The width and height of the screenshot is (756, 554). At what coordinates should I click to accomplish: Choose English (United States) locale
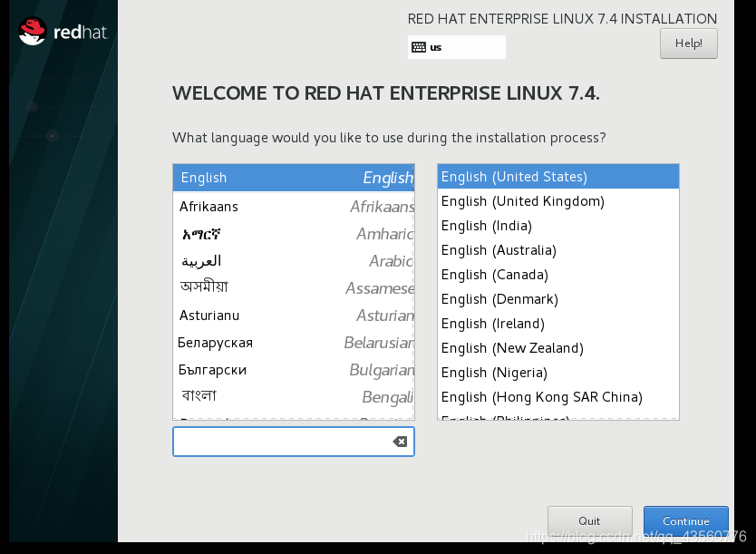pyautogui.click(x=557, y=177)
